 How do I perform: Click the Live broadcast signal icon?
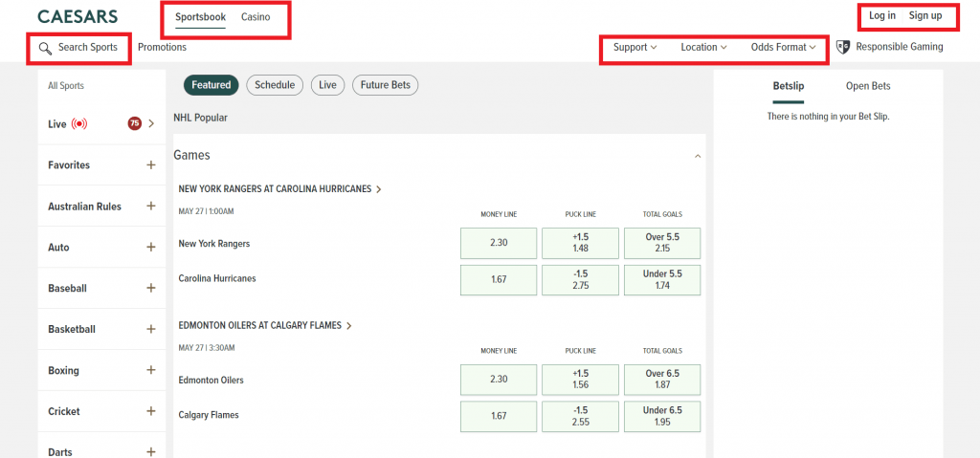click(x=79, y=123)
